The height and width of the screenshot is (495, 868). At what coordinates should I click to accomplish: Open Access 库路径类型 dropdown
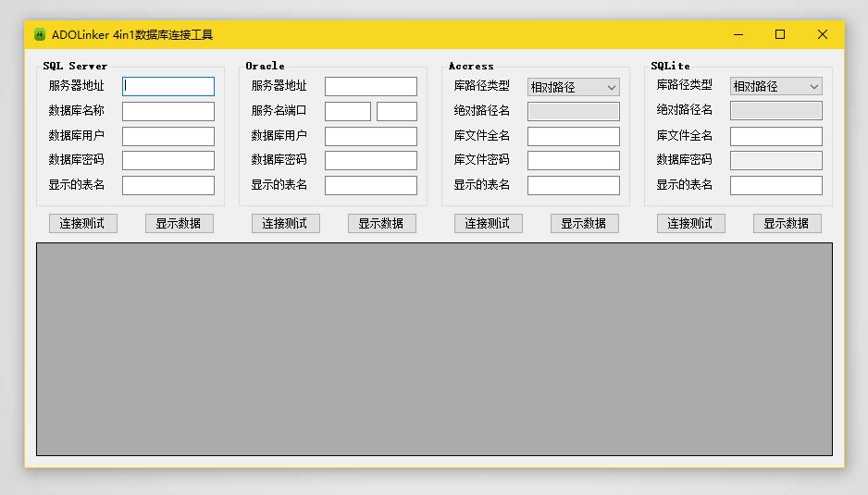(574, 87)
